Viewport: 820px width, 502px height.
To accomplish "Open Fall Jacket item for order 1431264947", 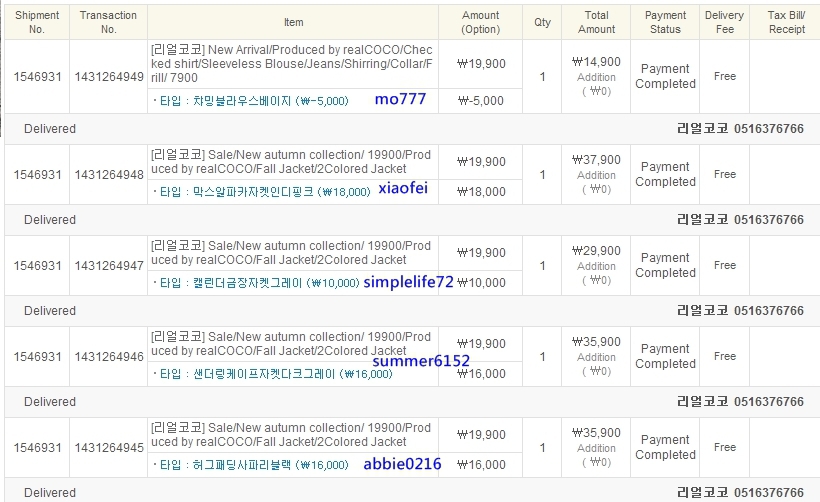I will [x=291, y=253].
